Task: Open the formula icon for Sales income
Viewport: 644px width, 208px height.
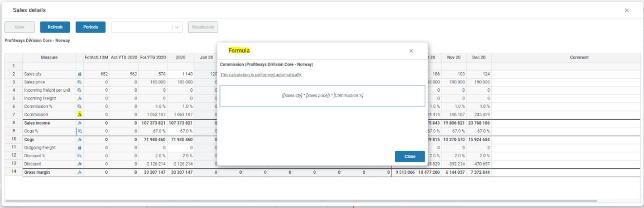Action: [x=79, y=123]
